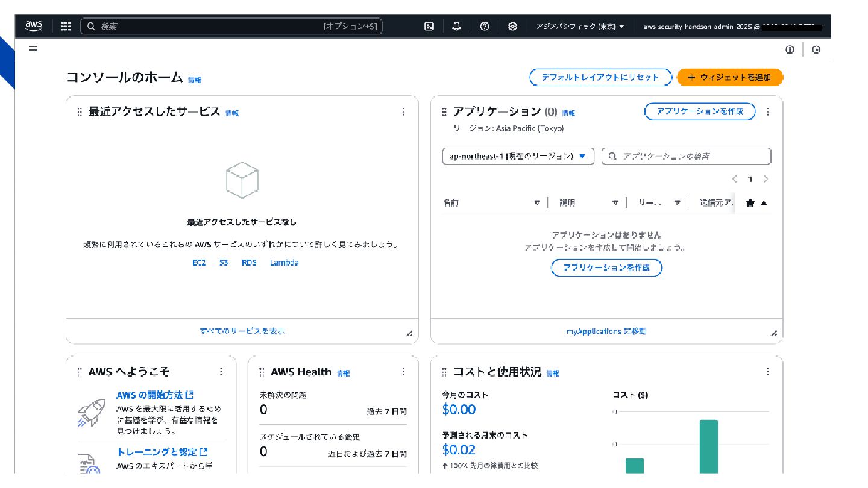Image resolution: width=868 pixels, height=488 pixels.
Task: Open トレーニングと認定 link
Action: coord(162,452)
